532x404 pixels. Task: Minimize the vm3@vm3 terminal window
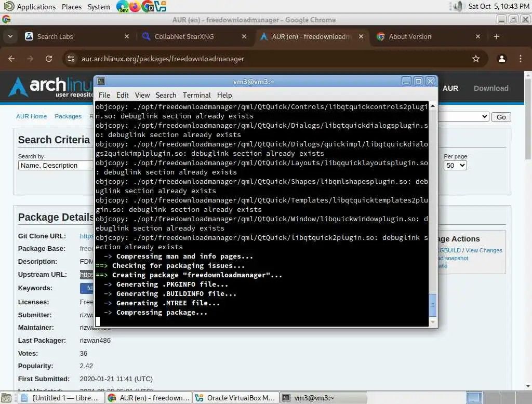[x=406, y=81]
